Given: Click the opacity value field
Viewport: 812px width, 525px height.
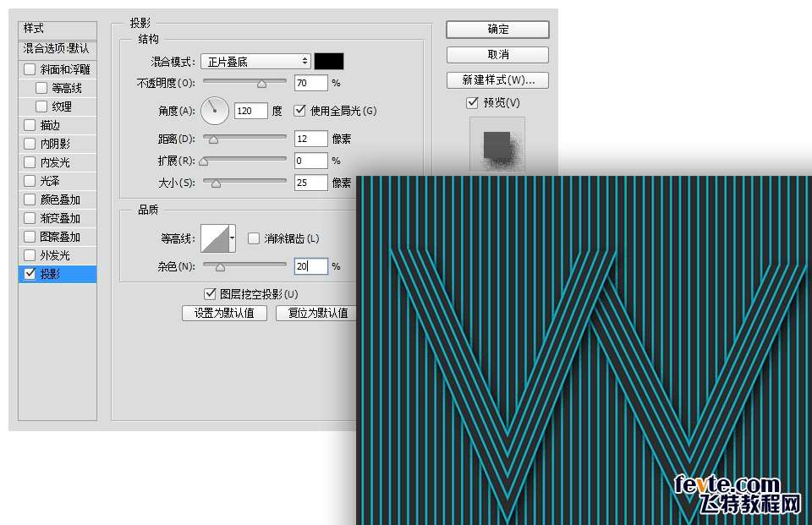Looking at the screenshot, I should pyautogui.click(x=310, y=83).
